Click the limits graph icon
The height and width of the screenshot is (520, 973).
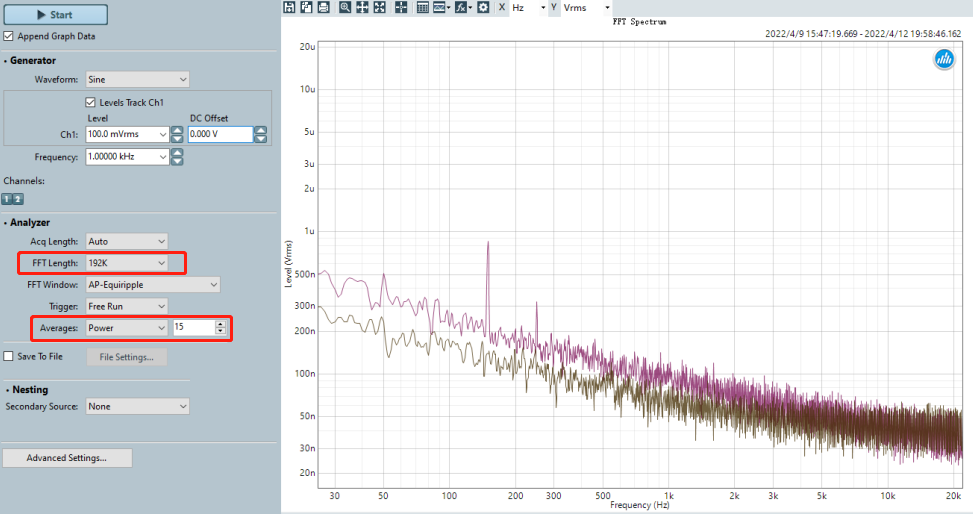439,7
